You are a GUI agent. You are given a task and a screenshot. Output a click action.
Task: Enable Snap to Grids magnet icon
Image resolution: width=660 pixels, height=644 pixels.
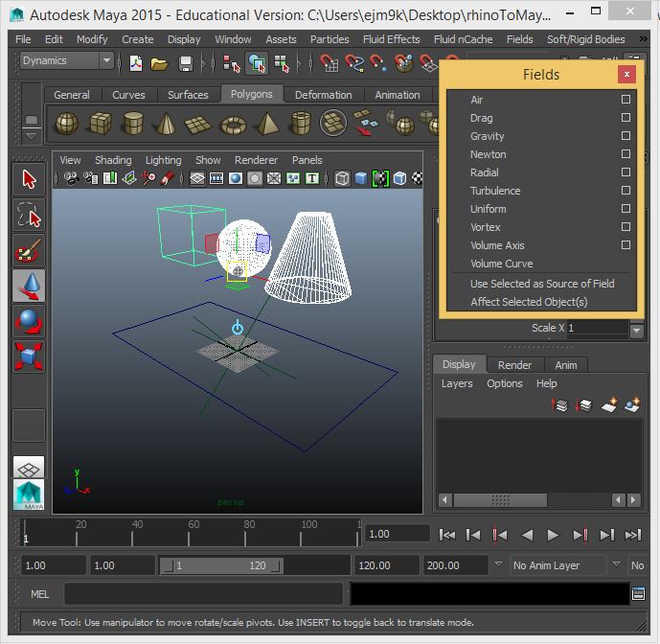(330, 63)
